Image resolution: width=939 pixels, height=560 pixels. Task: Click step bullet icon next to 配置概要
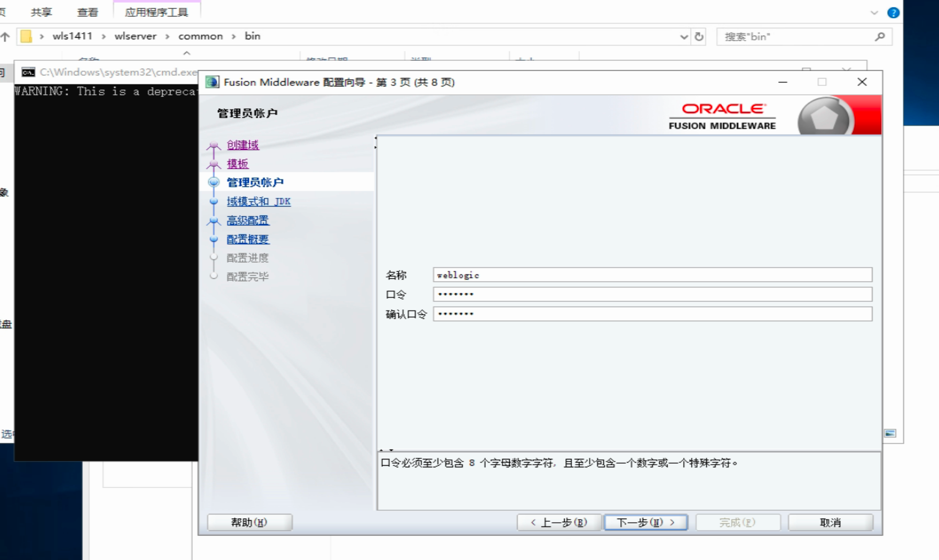click(214, 239)
